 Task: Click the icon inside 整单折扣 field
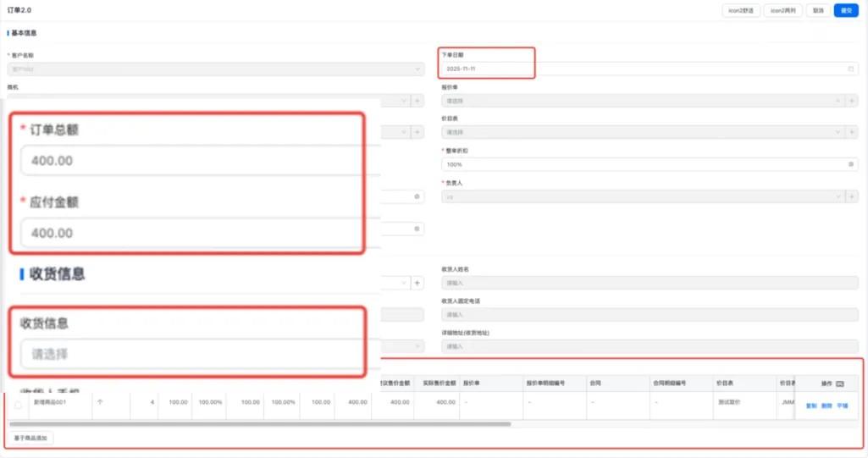(x=850, y=164)
